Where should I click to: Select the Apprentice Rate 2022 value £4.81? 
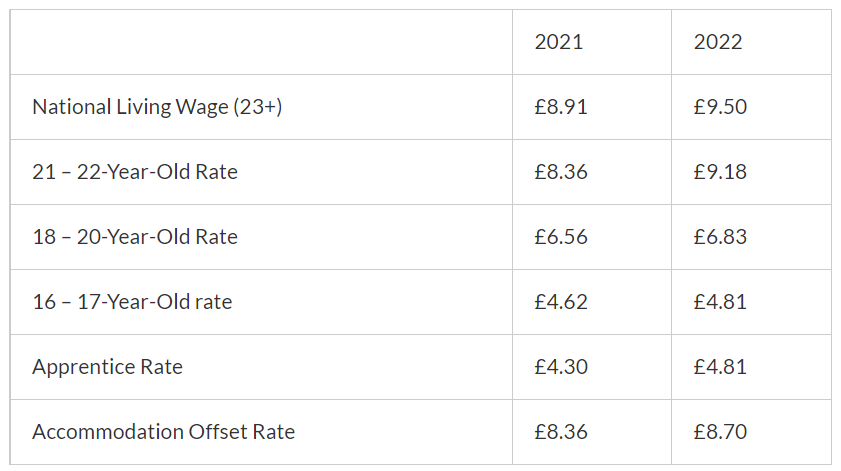[720, 367]
